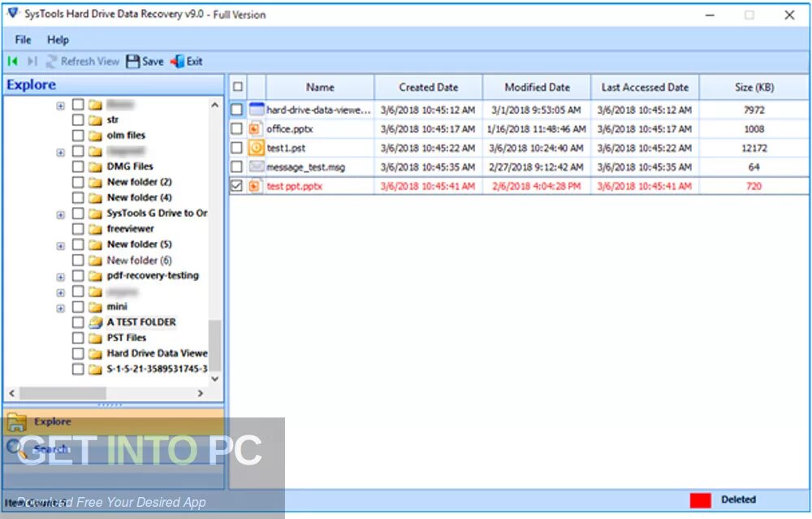812x519 pixels.
Task: Click the A TEST FOLDER open-folder icon
Action: coord(95,322)
